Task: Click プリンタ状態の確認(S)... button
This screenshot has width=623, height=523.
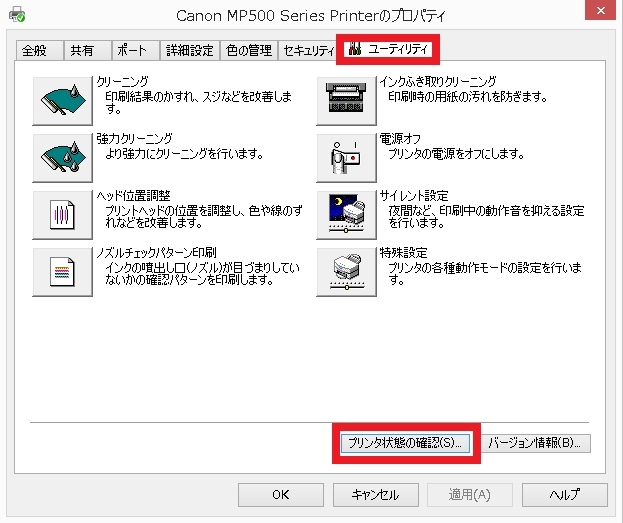Action: pos(405,443)
